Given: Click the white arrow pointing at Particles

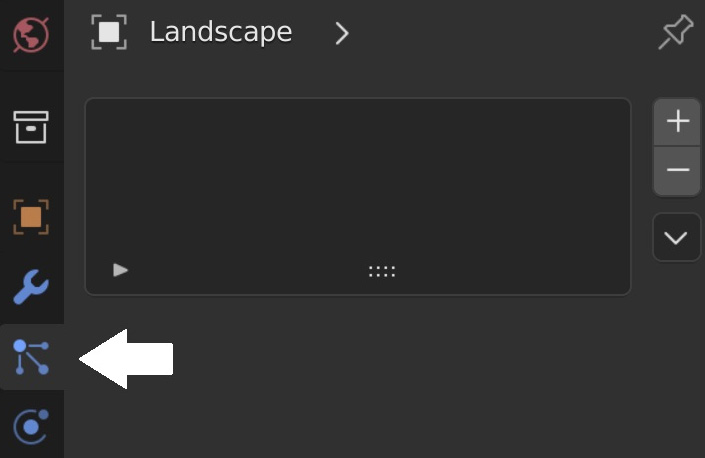Looking at the screenshot, I should pos(126,359).
